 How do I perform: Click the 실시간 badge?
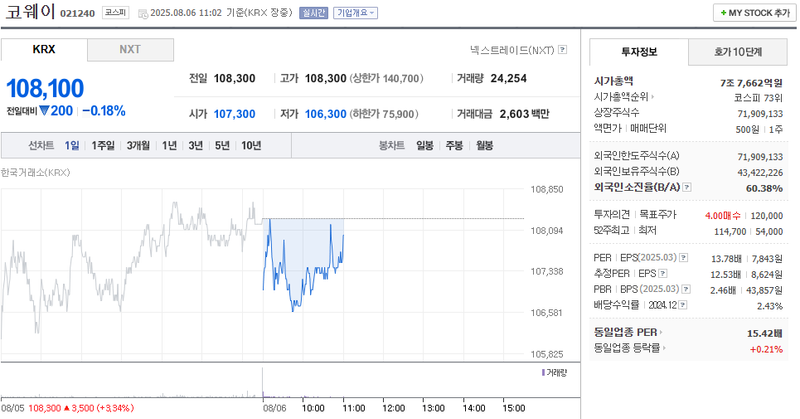(x=313, y=13)
